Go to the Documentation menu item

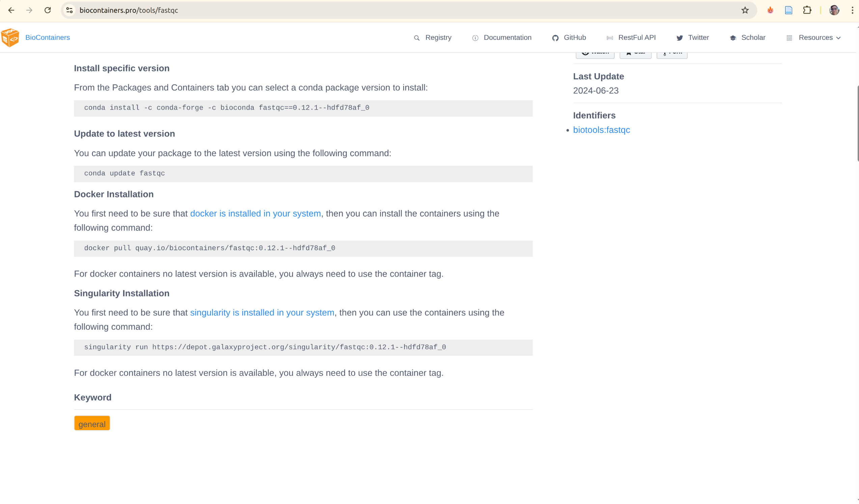(x=507, y=37)
